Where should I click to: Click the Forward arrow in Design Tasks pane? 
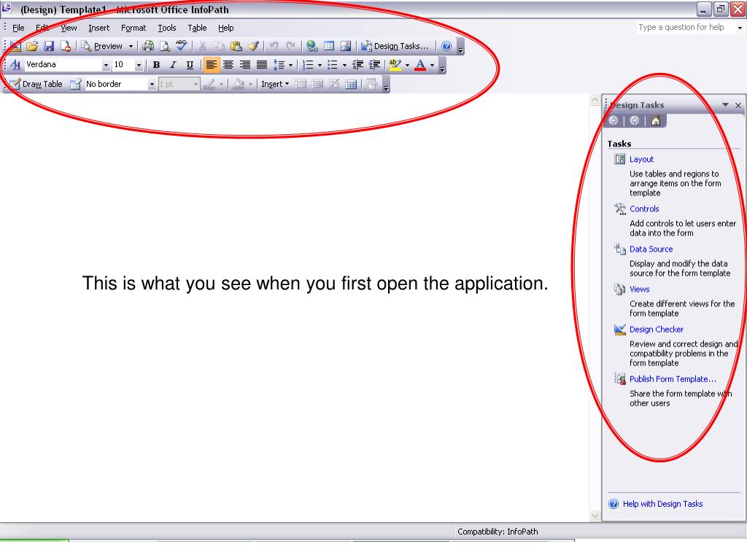(x=634, y=121)
